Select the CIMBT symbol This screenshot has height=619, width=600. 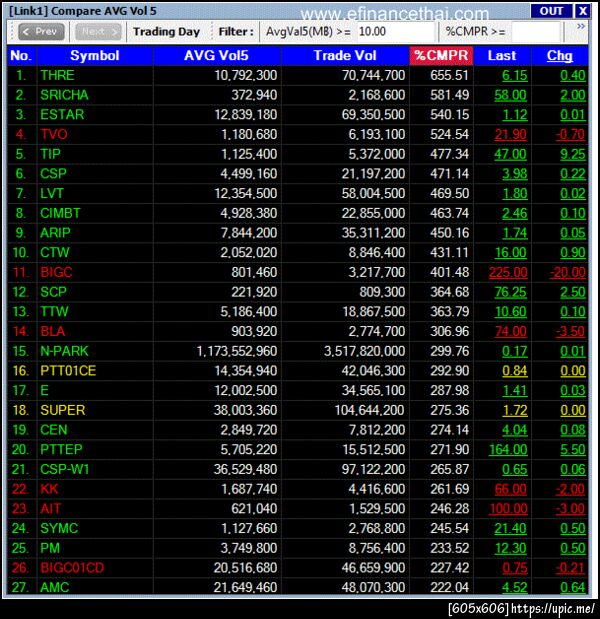pyautogui.click(x=60, y=213)
